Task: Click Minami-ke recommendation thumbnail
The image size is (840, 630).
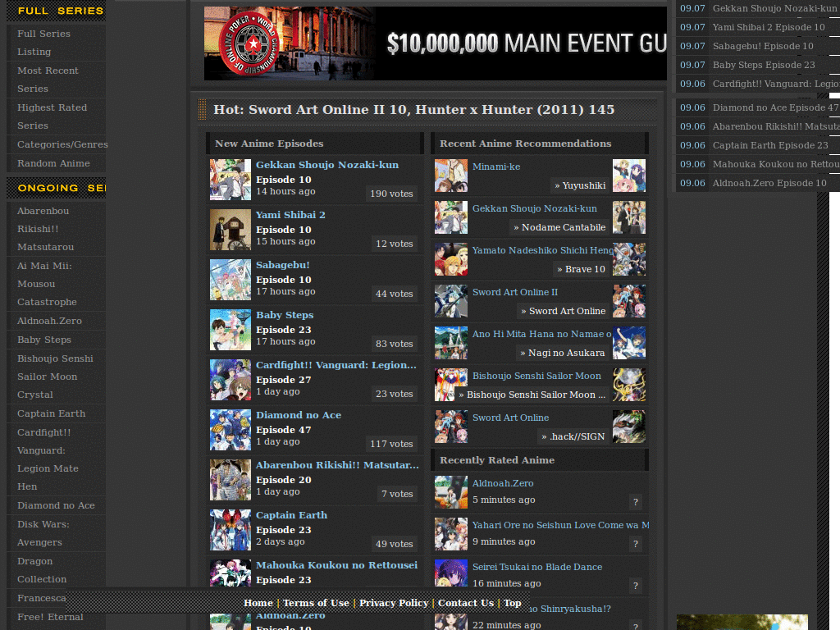Action: (451, 176)
